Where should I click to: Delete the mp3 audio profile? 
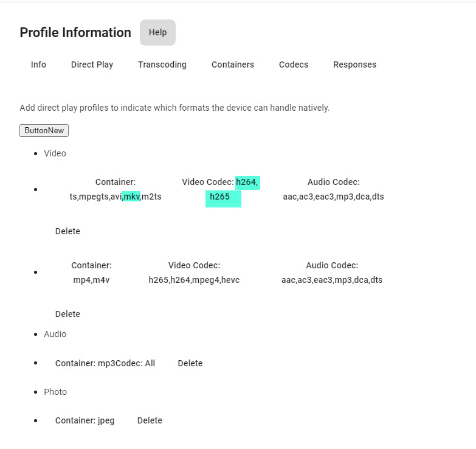pos(190,363)
